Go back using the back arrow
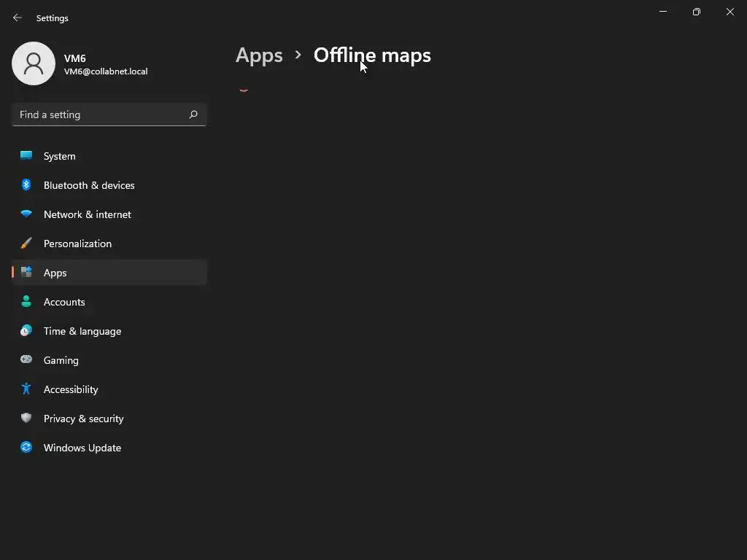This screenshot has width=747, height=560. (x=18, y=17)
